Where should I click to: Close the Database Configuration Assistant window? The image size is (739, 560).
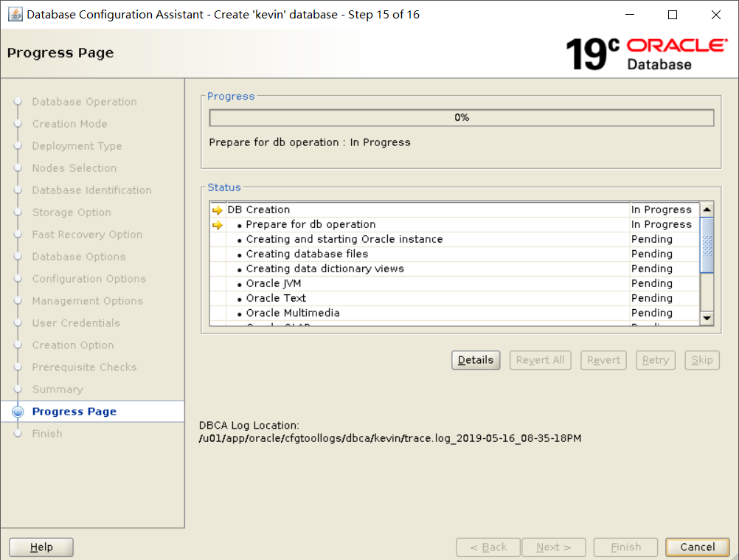click(x=716, y=15)
